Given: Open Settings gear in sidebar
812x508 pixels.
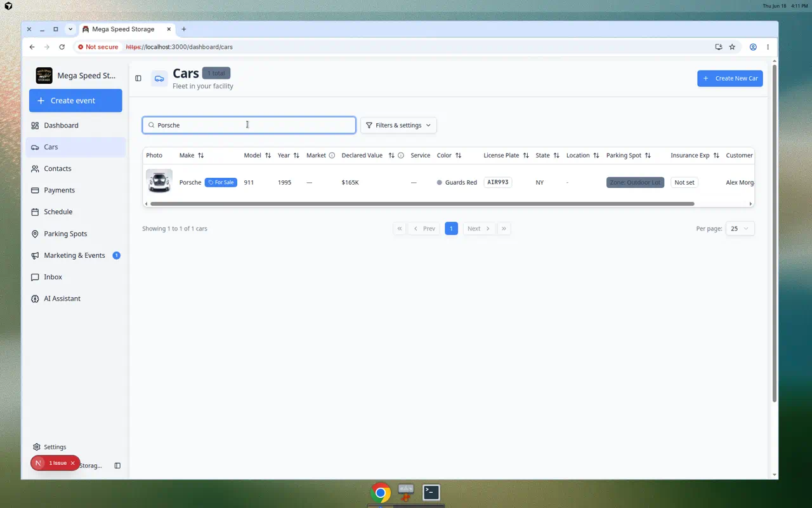Looking at the screenshot, I should point(37,447).
